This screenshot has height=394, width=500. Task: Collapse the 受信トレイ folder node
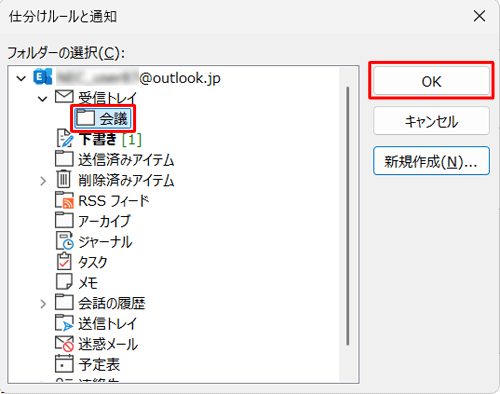[43, 99]
